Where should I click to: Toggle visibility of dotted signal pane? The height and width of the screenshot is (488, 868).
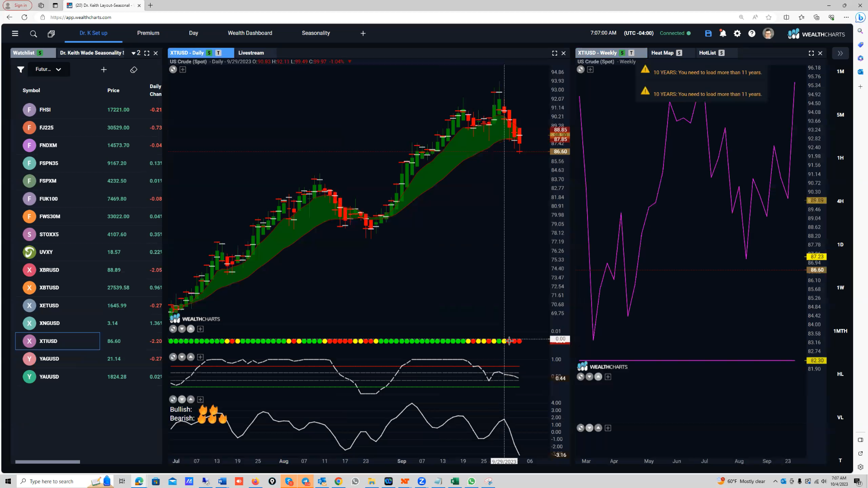[173, 329]
